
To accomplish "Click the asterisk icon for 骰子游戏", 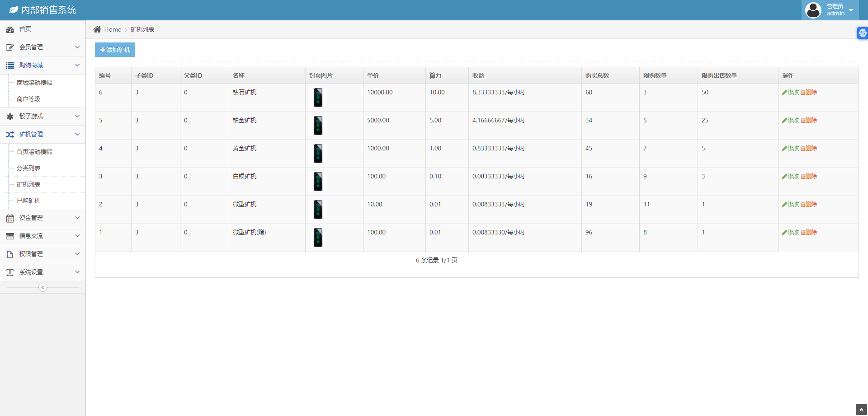I will pos(10,117).
